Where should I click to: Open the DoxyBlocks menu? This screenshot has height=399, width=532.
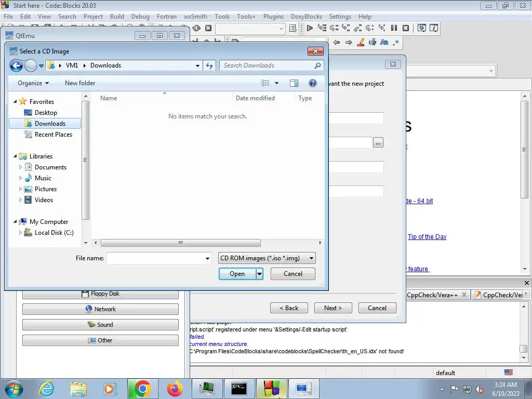click(x=307, y=16)
